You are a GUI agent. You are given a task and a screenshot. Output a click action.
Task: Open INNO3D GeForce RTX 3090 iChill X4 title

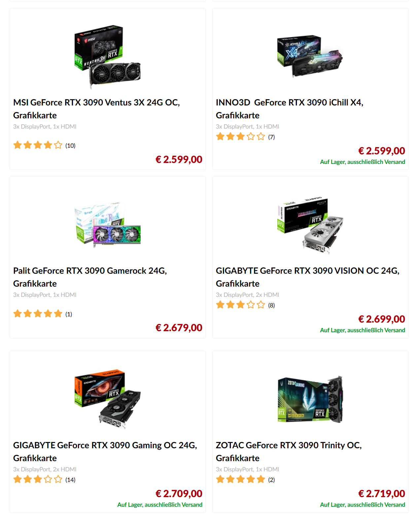tap(289, 109)
